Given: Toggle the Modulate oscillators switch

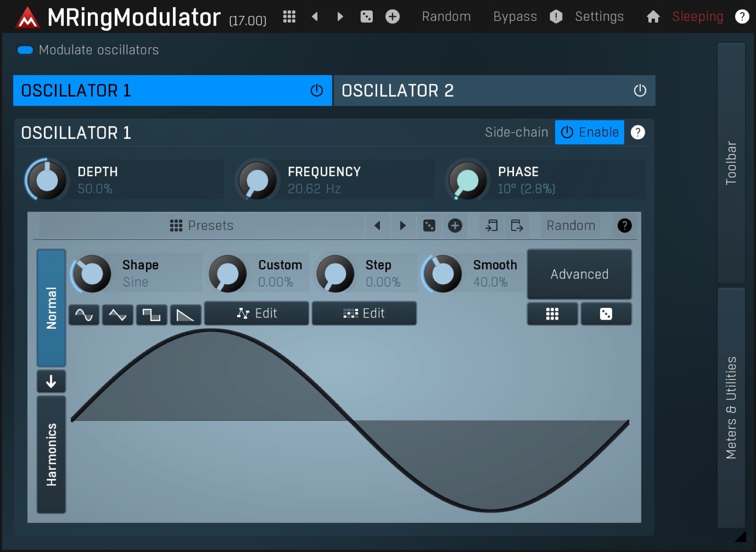Looking at the screenshot, I should point(25,50).
